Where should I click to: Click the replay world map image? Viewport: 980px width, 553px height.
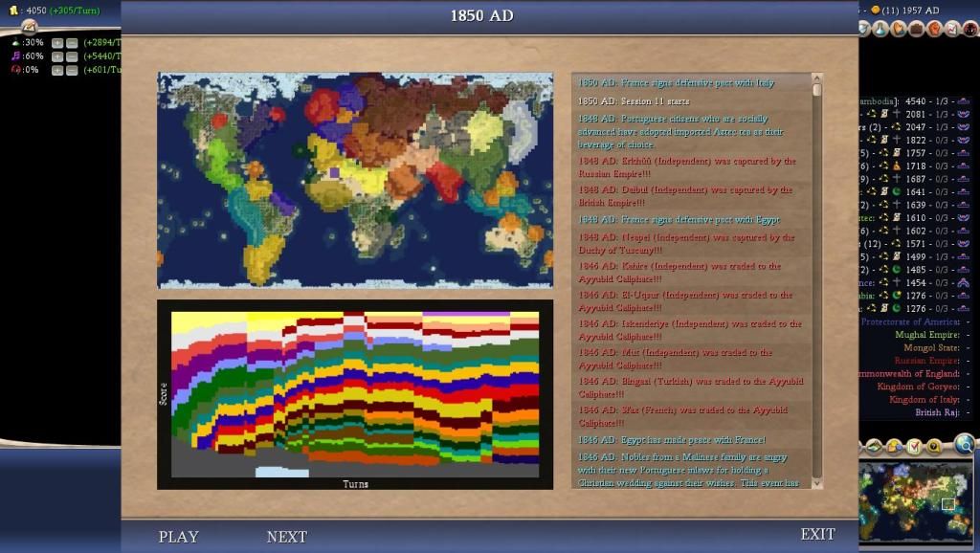pos(355,180)
